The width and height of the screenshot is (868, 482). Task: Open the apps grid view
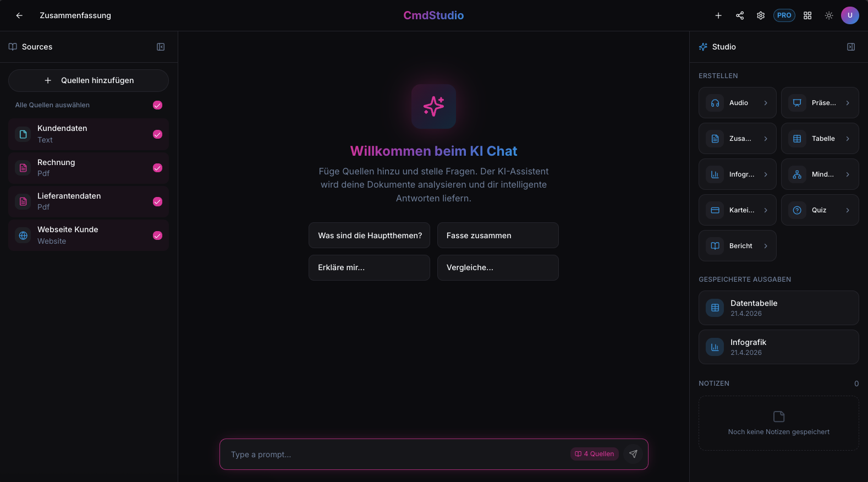(807, 15)
